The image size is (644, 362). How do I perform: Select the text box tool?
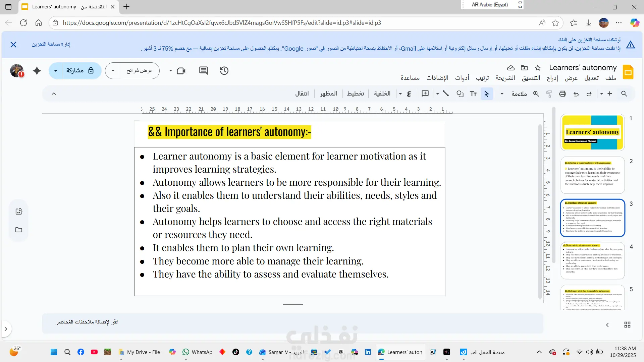click(x=473, y=94)
